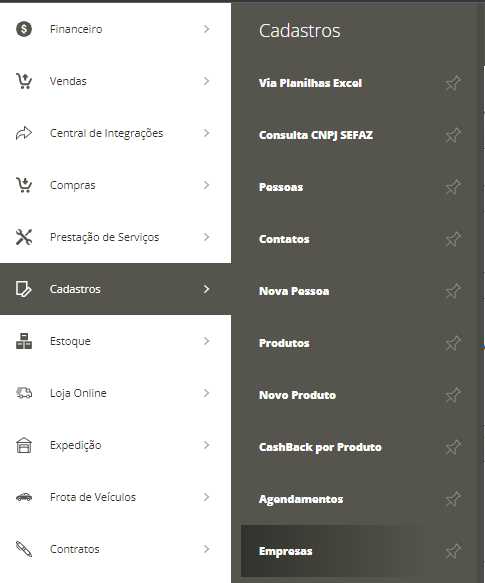Click the Expedição warehouse icon
The width and height of the screenshot is (485, 583).
point(24,445)
